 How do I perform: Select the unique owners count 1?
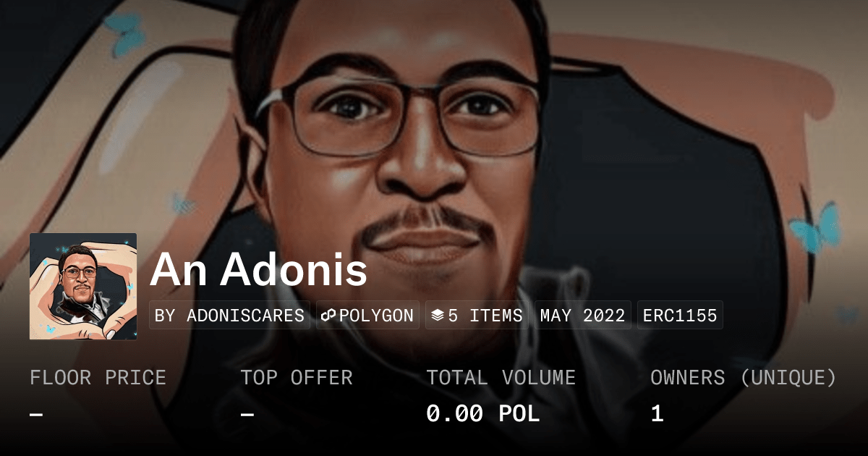point(657,414)
